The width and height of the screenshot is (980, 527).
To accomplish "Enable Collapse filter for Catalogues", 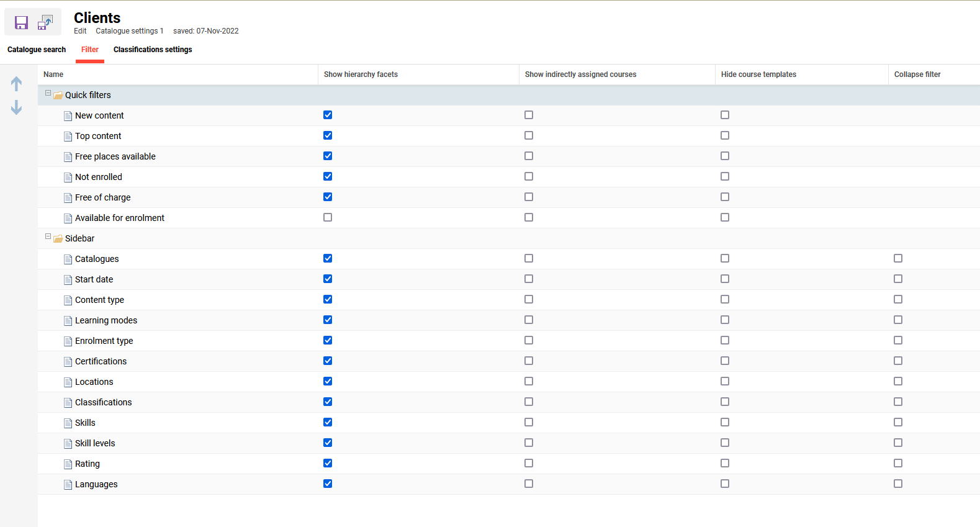I will (x=898, y=258).
